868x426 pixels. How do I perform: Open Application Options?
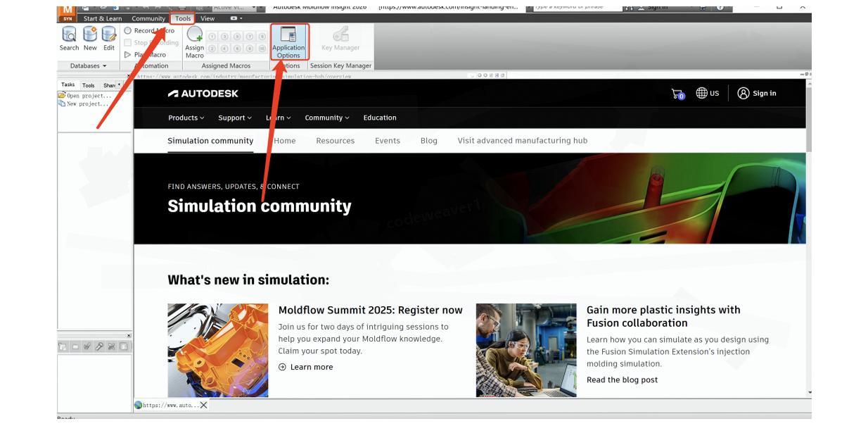point(288,42)
